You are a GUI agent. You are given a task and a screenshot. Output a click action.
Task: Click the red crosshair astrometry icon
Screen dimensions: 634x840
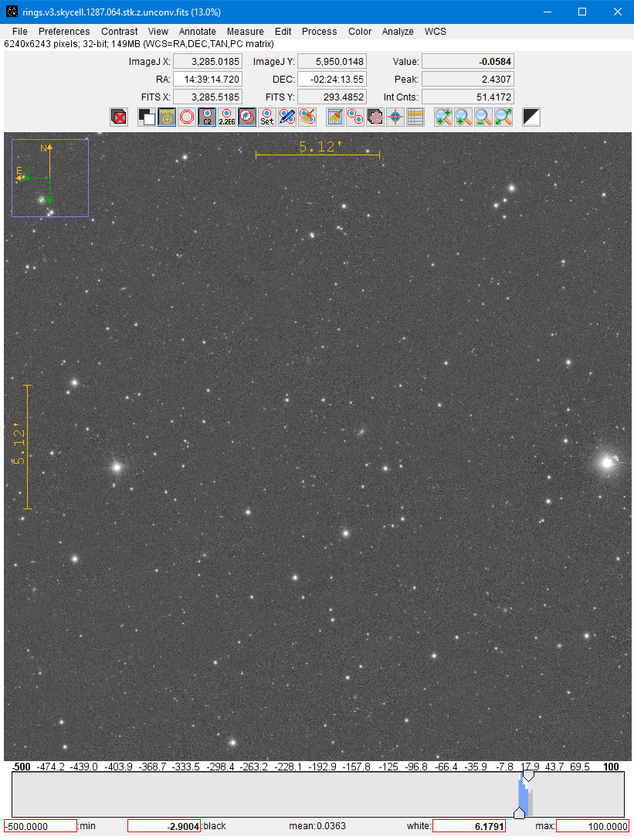[x=395, y=117]
